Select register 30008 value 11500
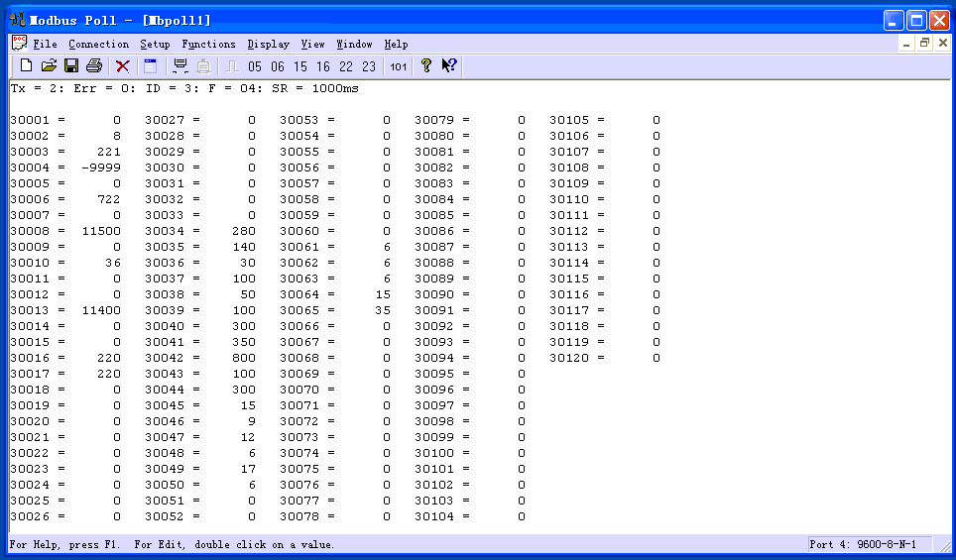This screenshot has width=956, height=560. [101, 231]
